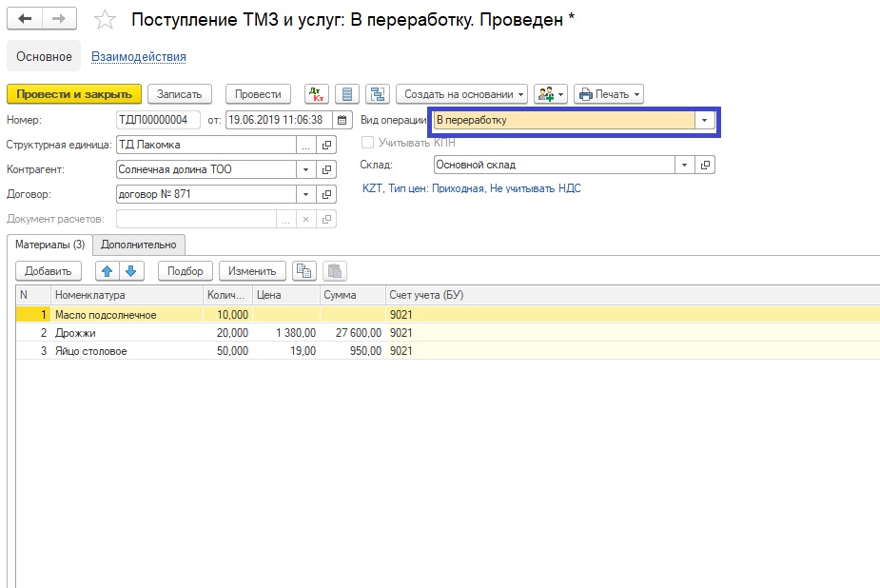Screen dimensions: 880x588
Task: Click Добавить to add a row
Action: 49,271
